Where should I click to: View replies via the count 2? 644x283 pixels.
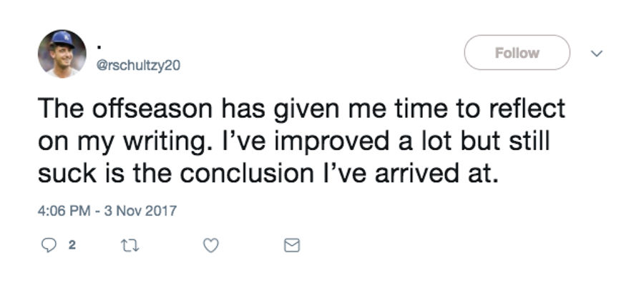(72, 246)
